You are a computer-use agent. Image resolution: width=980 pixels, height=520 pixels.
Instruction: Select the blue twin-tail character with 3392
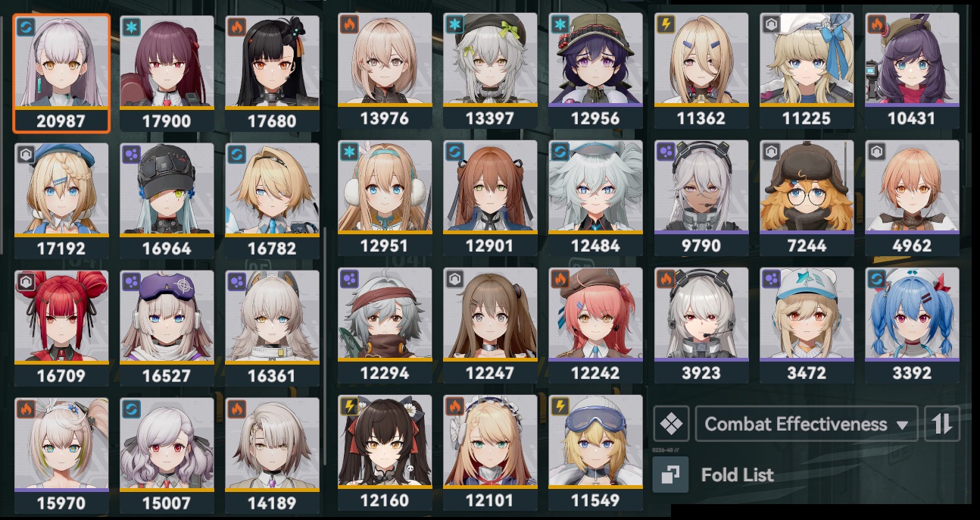(912, 325)
